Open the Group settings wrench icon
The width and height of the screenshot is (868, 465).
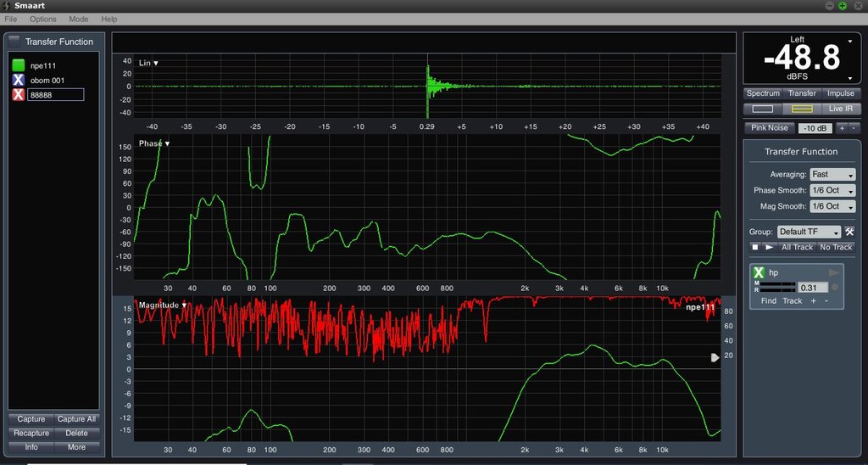coord(849,232)
